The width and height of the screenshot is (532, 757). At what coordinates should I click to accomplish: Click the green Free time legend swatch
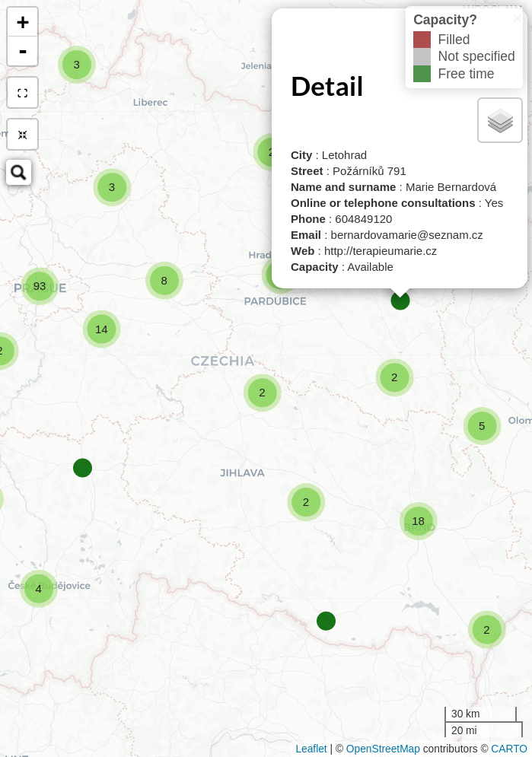422,74
